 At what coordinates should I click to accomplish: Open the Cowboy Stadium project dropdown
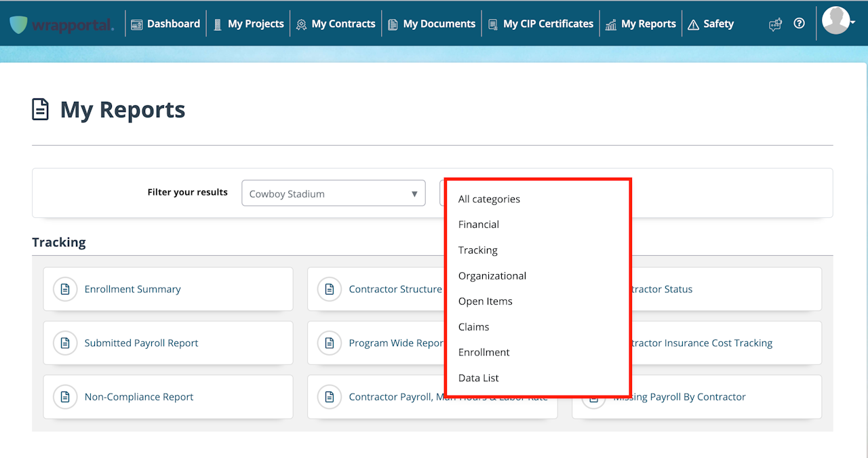click(x=334, y=193)
